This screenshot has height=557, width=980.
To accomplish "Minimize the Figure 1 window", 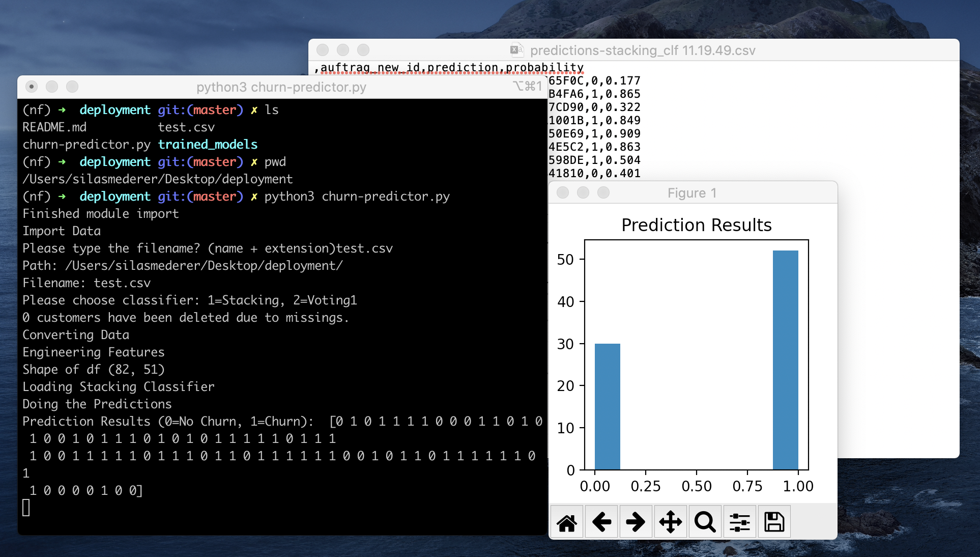I will coord(583,192).
